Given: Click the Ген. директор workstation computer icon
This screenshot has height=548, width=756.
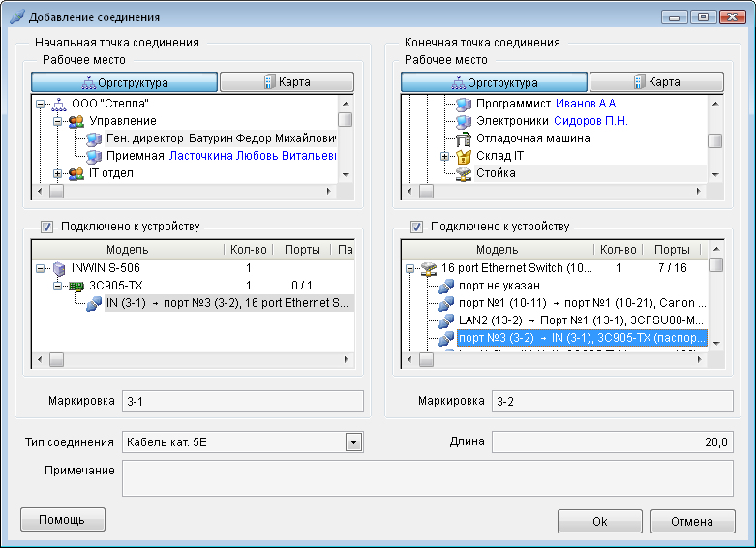Looking at the screenshot, I should point(94,138).
